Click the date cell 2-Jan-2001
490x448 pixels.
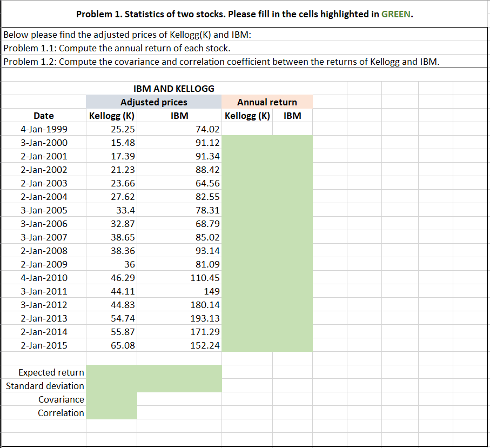point(44,156)
